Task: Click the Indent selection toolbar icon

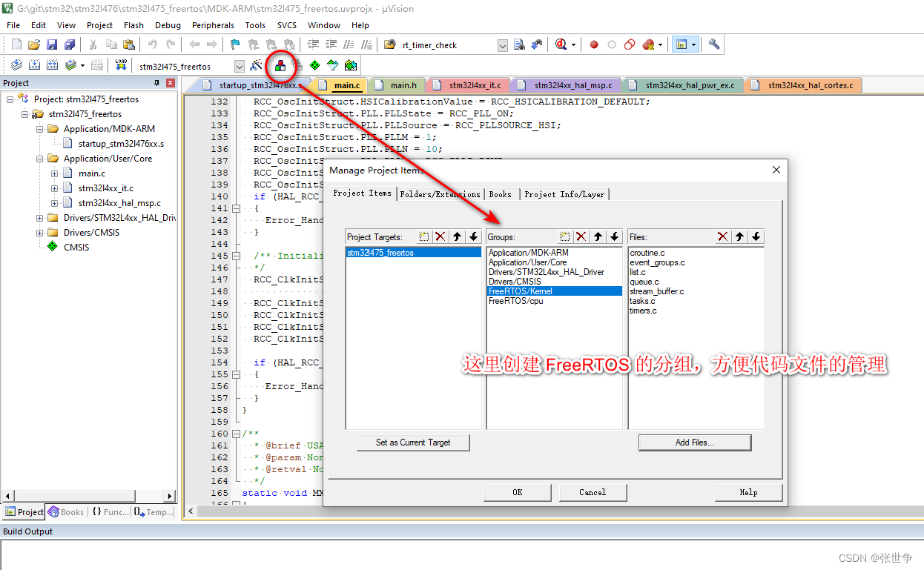Action: 313,44
